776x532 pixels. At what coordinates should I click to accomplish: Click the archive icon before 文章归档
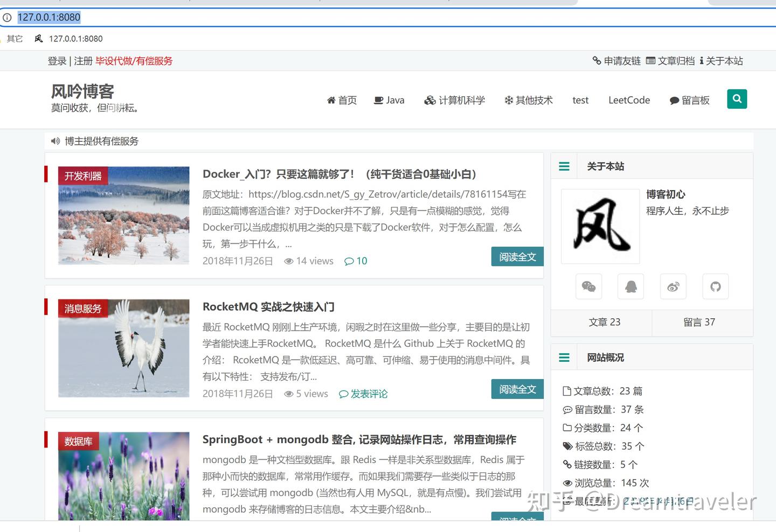[x=650, y=61]
